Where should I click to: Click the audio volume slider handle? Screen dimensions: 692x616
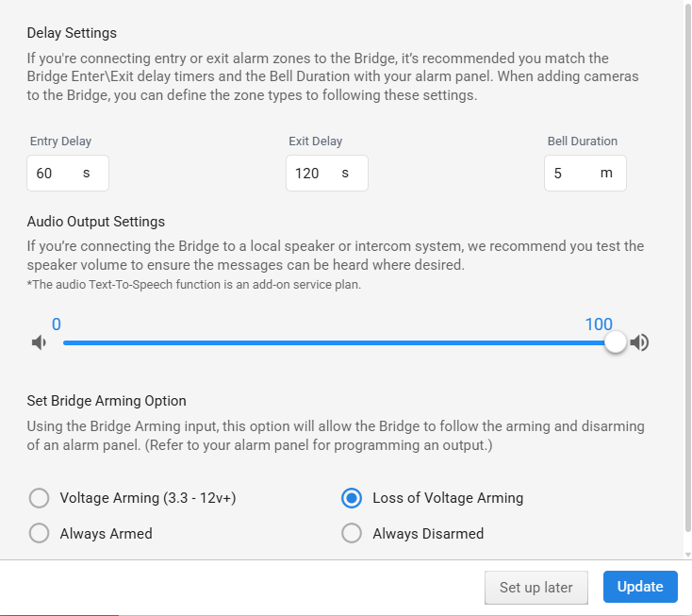tap(615, 342)
